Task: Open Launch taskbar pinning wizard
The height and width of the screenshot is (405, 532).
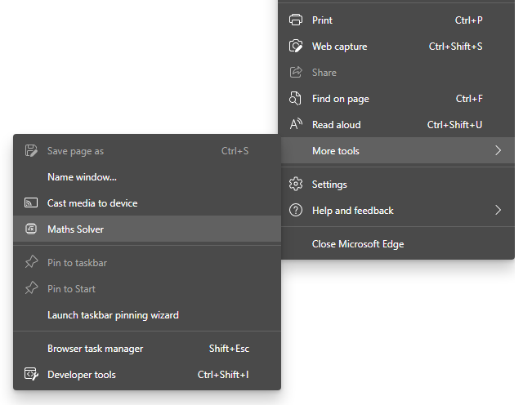Action: click(x=113, y=314)
